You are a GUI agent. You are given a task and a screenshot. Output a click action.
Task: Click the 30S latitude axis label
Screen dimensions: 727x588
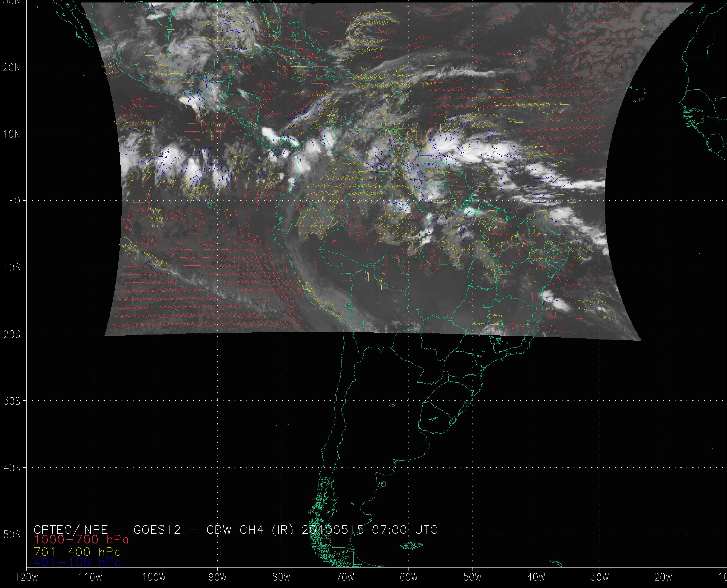12,401
